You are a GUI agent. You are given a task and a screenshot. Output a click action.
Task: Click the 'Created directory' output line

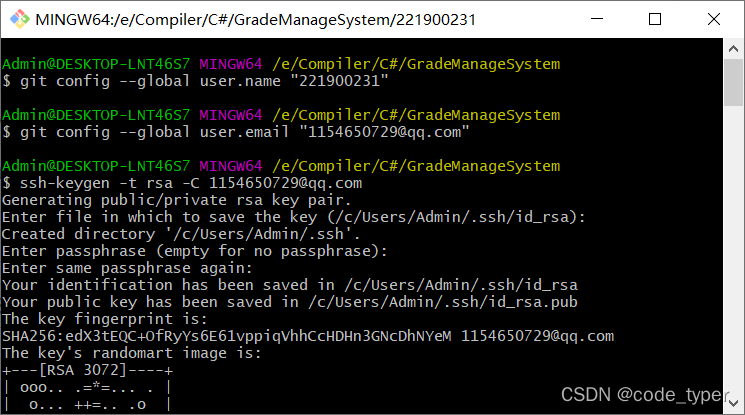pyautogui.click(x=181, y=234)
